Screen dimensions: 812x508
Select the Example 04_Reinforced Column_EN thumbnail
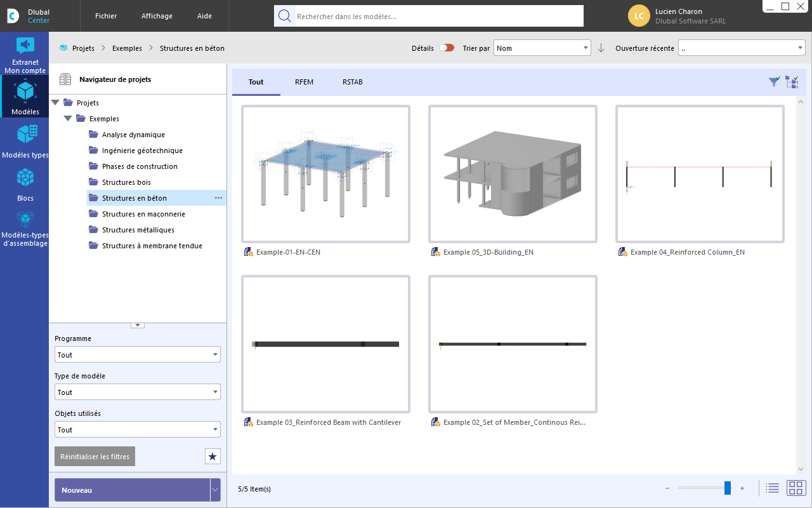[x=700, y=174]
